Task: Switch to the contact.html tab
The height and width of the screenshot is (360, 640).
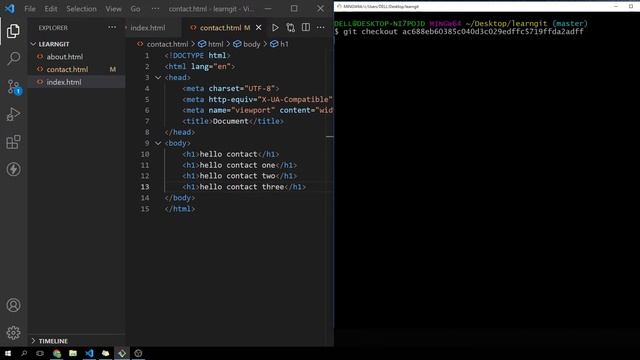Action: click(x=220, y=27)
